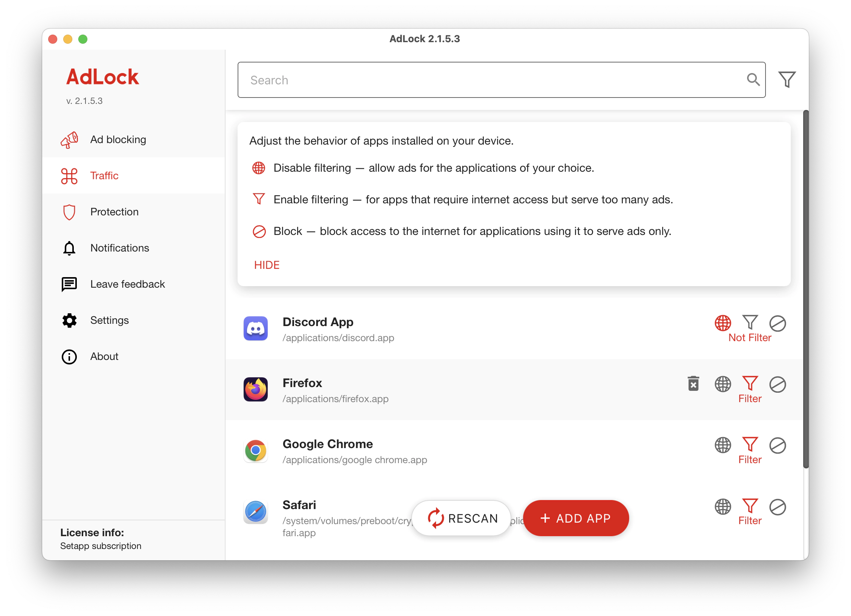Click the RESCAN button
The height and width of the screenshot is (616, 851).
pyautogui.click(x=463, y=519)
